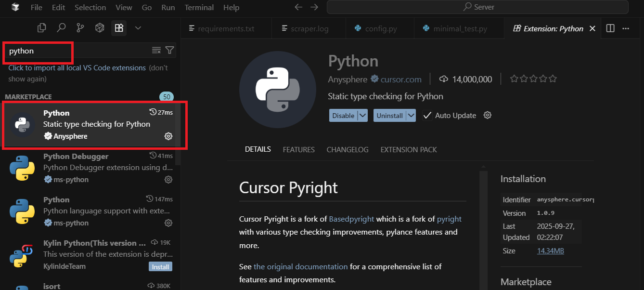Open the Explorer view icon

point(42,28)
